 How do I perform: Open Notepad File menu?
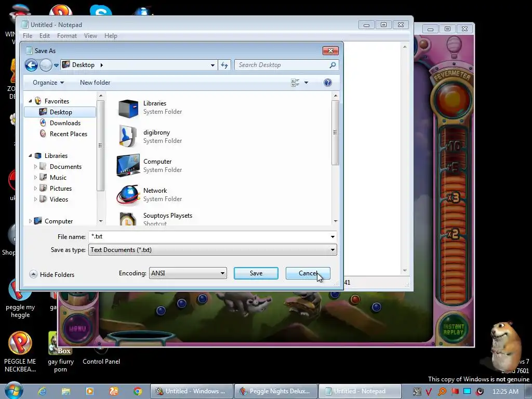tap(28, 36)
